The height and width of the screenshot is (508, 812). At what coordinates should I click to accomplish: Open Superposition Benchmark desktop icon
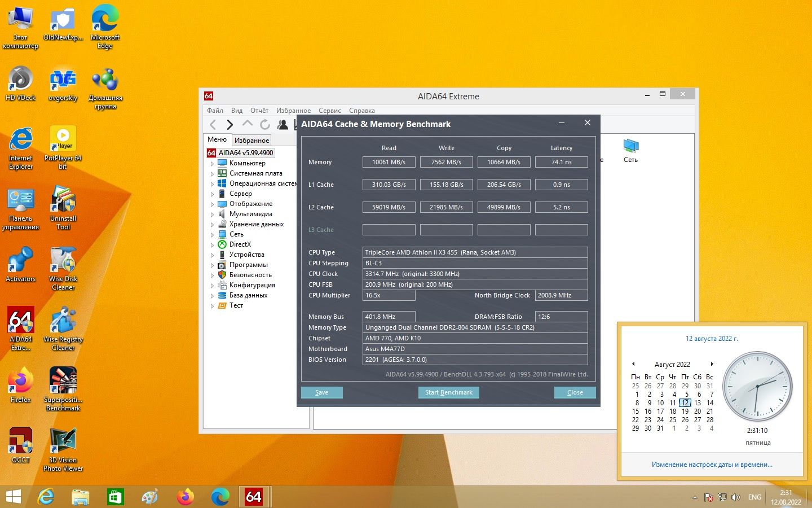(63, 389)
